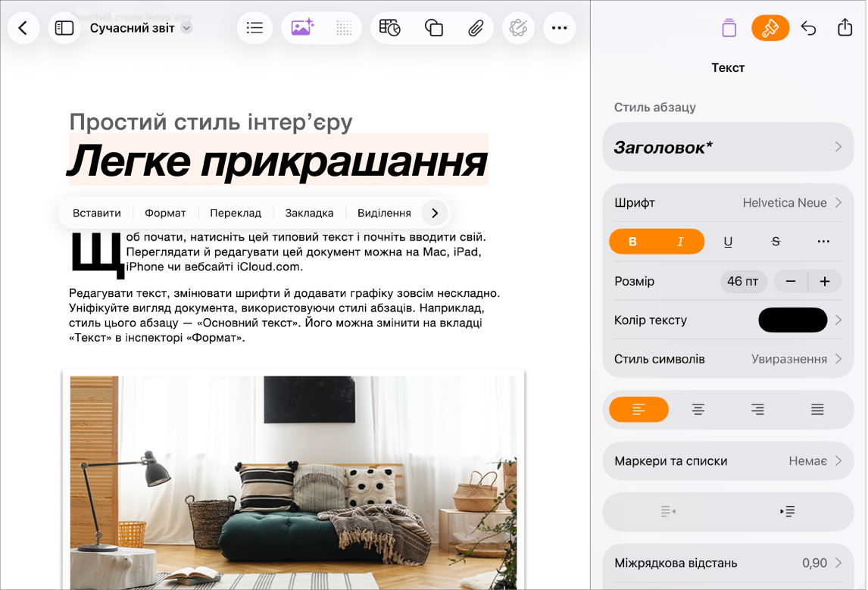Increase font size with plus button

point(825,281)
